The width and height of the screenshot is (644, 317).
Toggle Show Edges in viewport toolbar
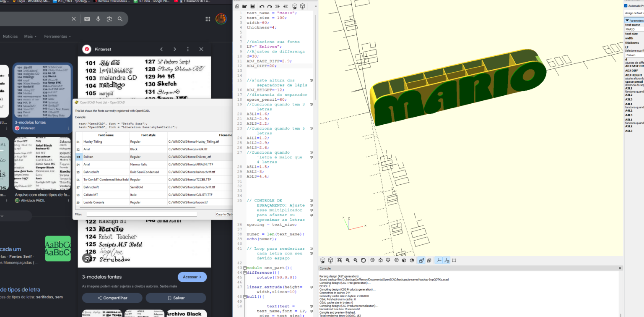click(x=454, y=260)
